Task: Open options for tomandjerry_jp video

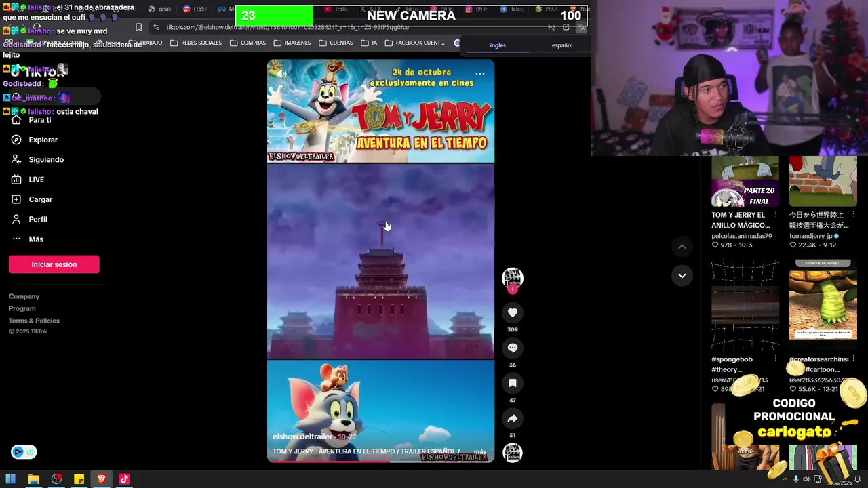Action: coord(854,215)
